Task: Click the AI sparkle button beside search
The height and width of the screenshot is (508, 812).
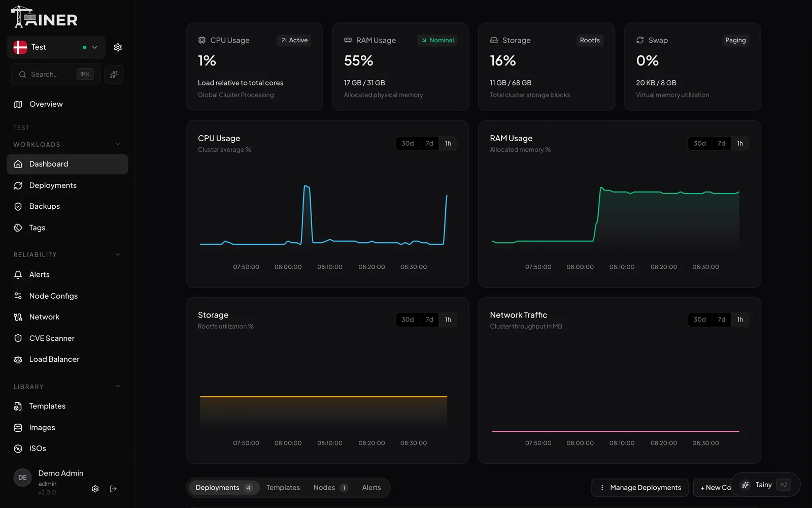Action: pyautogui.click(x=114, y=75)
